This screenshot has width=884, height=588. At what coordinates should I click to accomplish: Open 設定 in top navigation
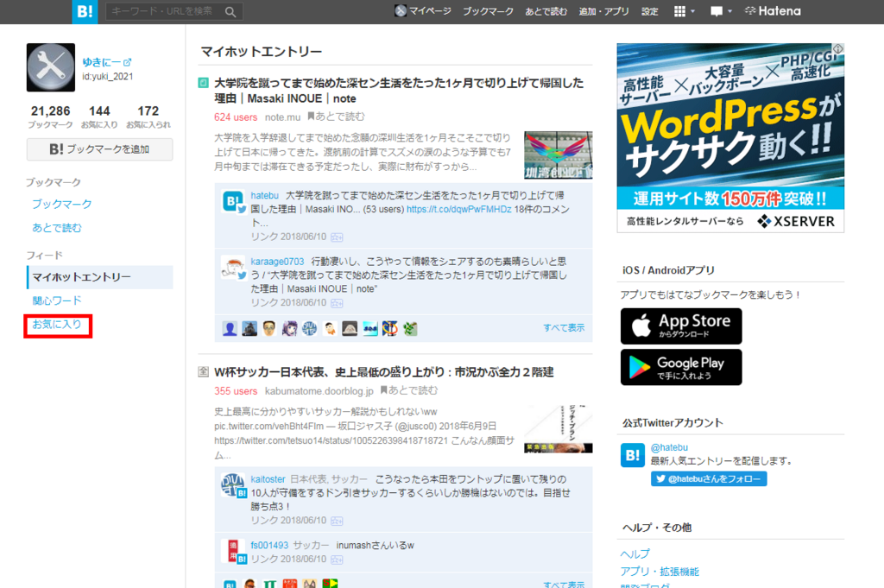click(649, 11)
